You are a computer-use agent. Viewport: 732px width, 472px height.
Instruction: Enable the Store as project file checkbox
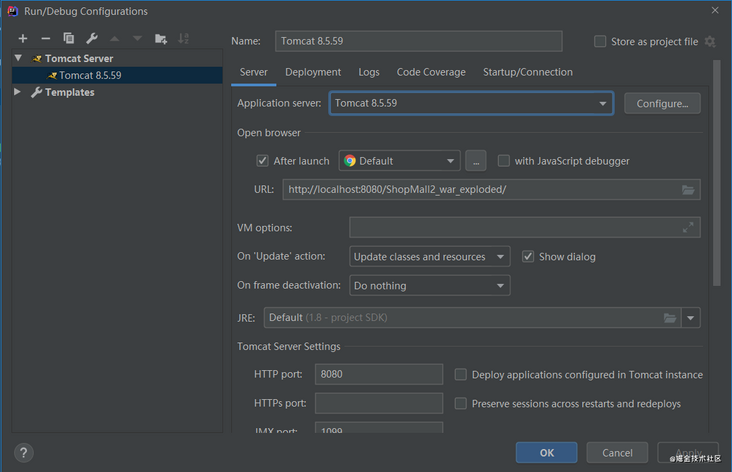click(600, 42)
